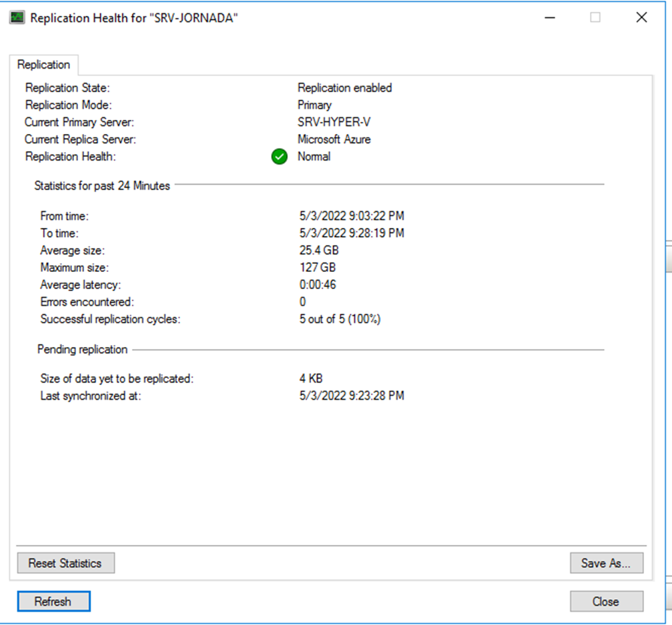The height and width of the screenshot is (625, 672).
Task: Click the Close button at the bottom
Action: [607, 602]
